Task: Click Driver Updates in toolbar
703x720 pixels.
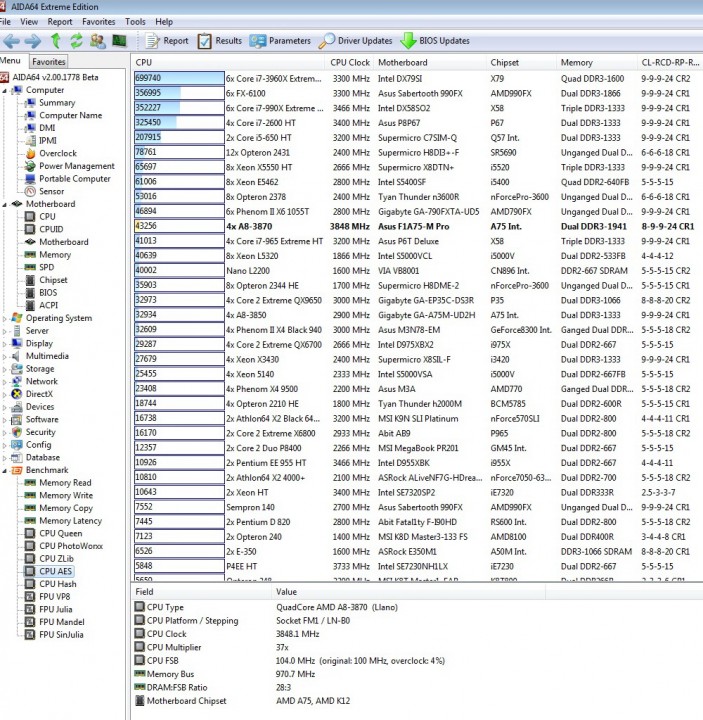Action: [x=355, y=41]
